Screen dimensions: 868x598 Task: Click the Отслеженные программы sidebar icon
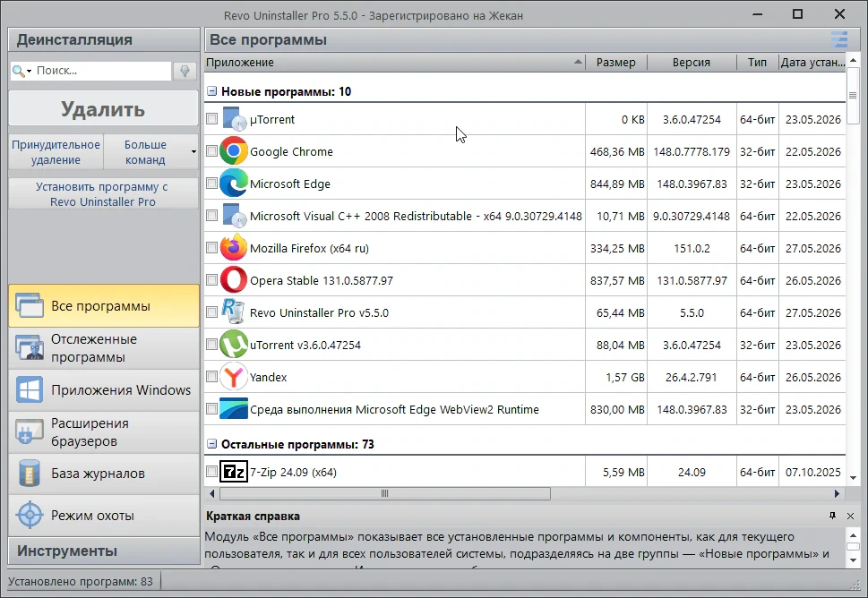(30, 347)
